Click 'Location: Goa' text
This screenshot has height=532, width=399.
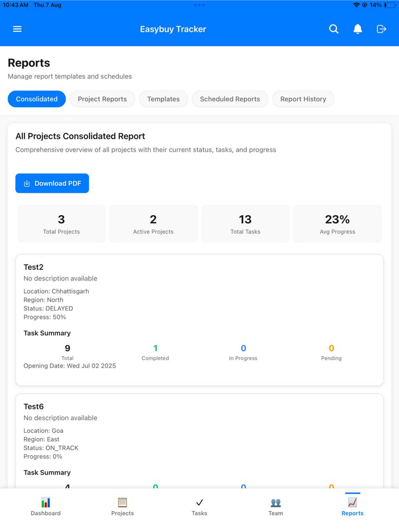click(43, 431)
